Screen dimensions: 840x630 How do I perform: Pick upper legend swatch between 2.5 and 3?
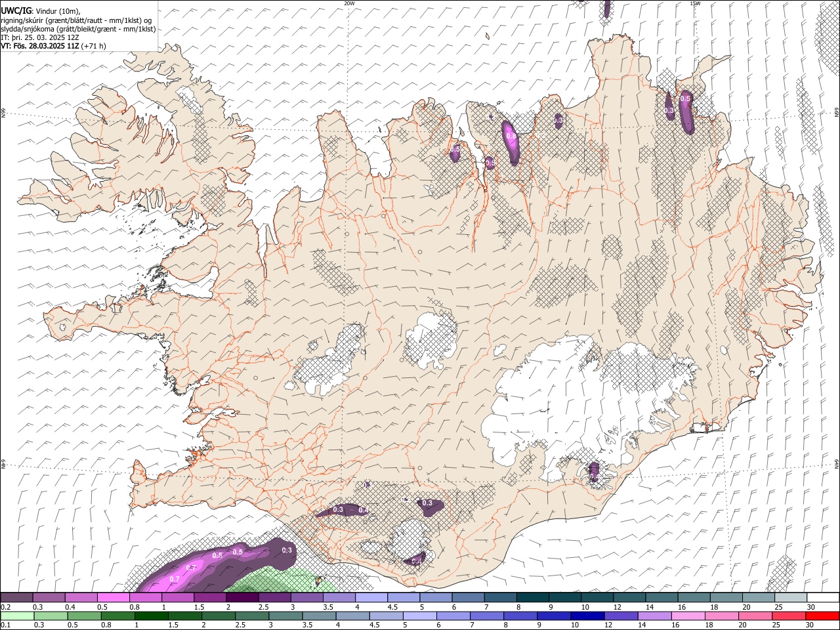pyautogui.click(x=274, y=597)
